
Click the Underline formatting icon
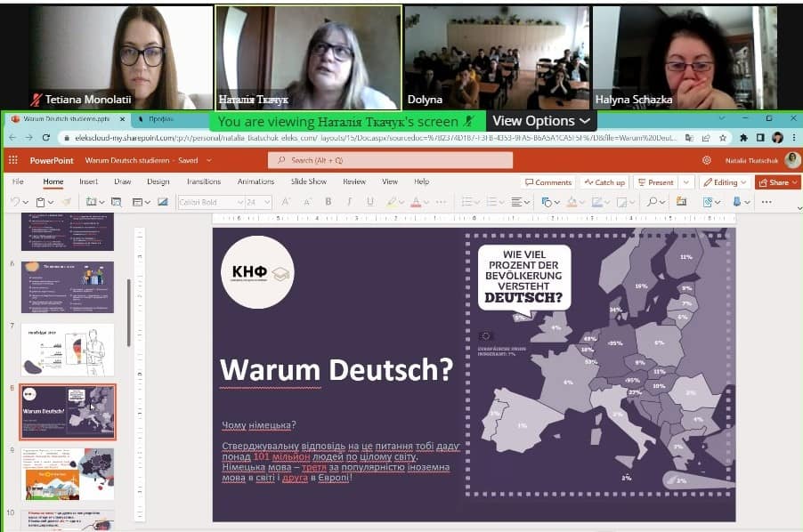(x=370, y=202)
